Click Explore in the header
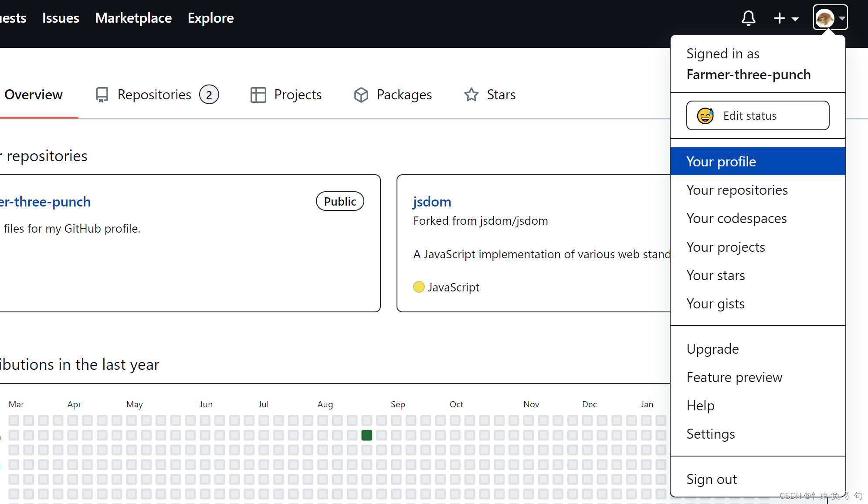Image resolution: width=868 pixels, height=504 pixels. [210, 18]
